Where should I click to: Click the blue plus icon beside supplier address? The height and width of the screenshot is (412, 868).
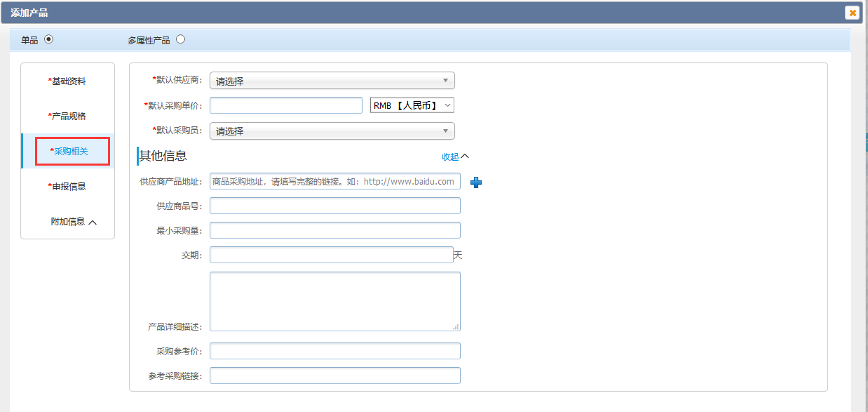tap(476, 182)
